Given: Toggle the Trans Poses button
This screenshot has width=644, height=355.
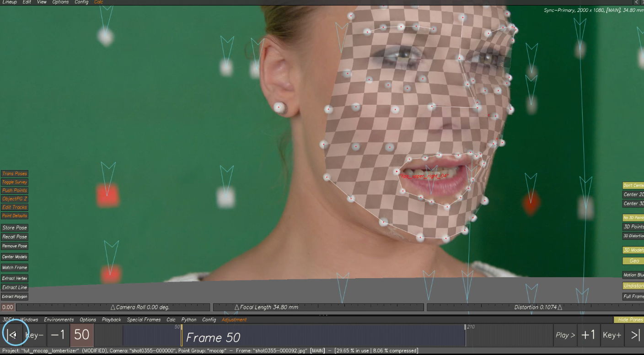Looking at the screenshot, I should pyautogui.click(x=15, y=174).
